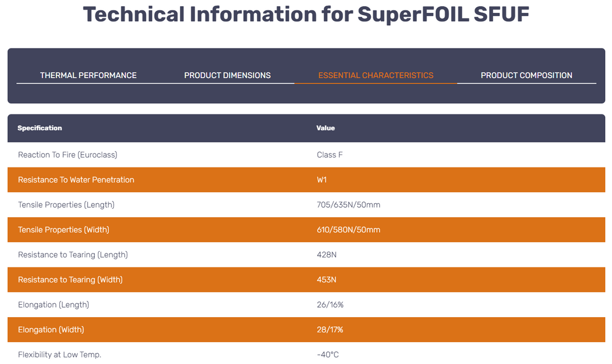Click the 610/580N/50mm value
Image resolution: width=612 pixels, height=364 pixels.
click(348, 229)
